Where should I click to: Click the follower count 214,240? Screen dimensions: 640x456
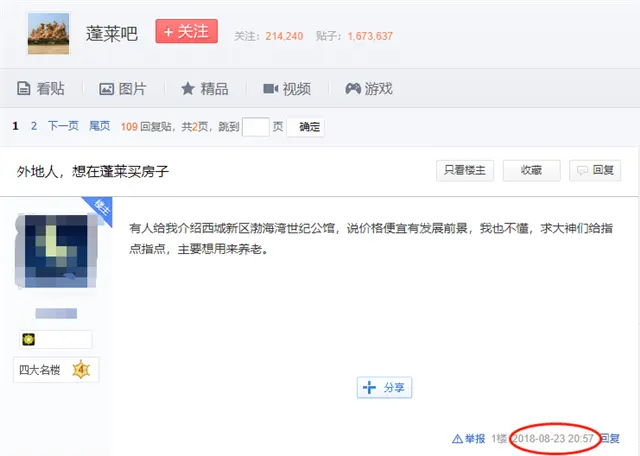coord(284,36)
